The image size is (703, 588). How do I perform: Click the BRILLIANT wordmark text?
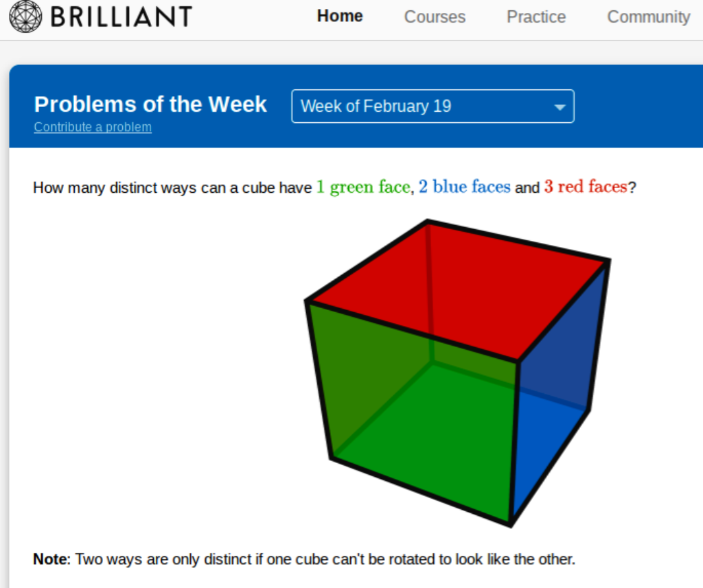tap(122, 16)
